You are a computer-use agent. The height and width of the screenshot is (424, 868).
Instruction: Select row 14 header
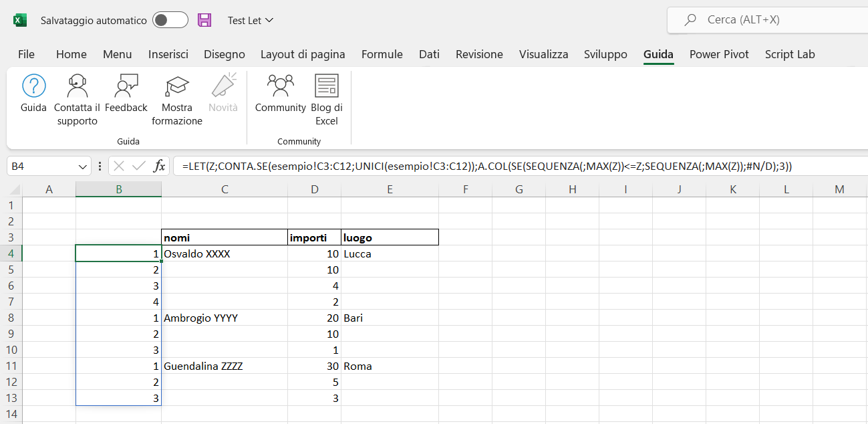(x=11, y=414)
